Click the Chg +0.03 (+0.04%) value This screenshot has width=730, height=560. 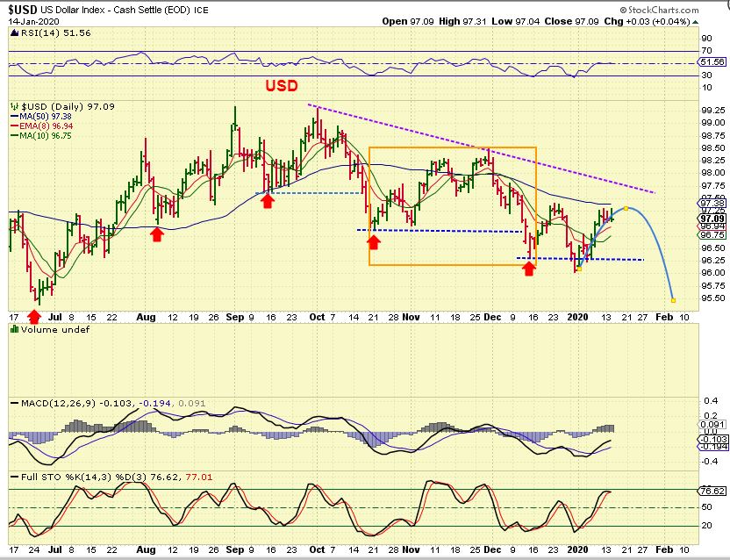648,21
